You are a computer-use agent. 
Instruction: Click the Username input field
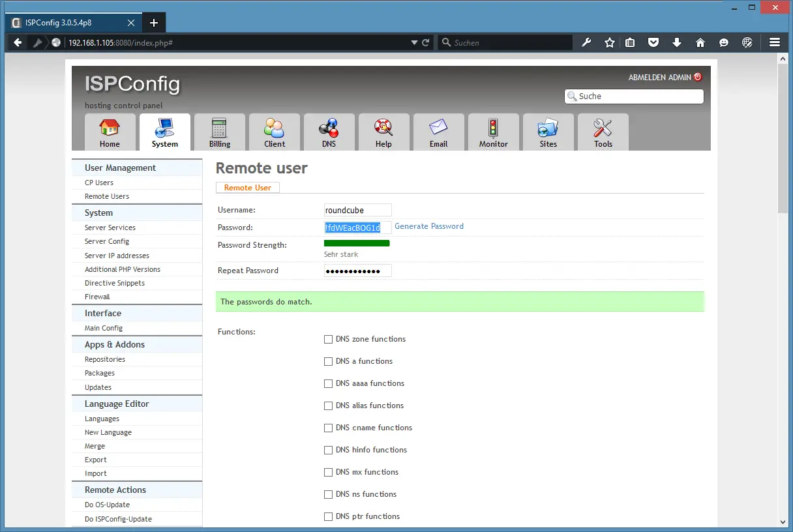click(x=358, y=210)
